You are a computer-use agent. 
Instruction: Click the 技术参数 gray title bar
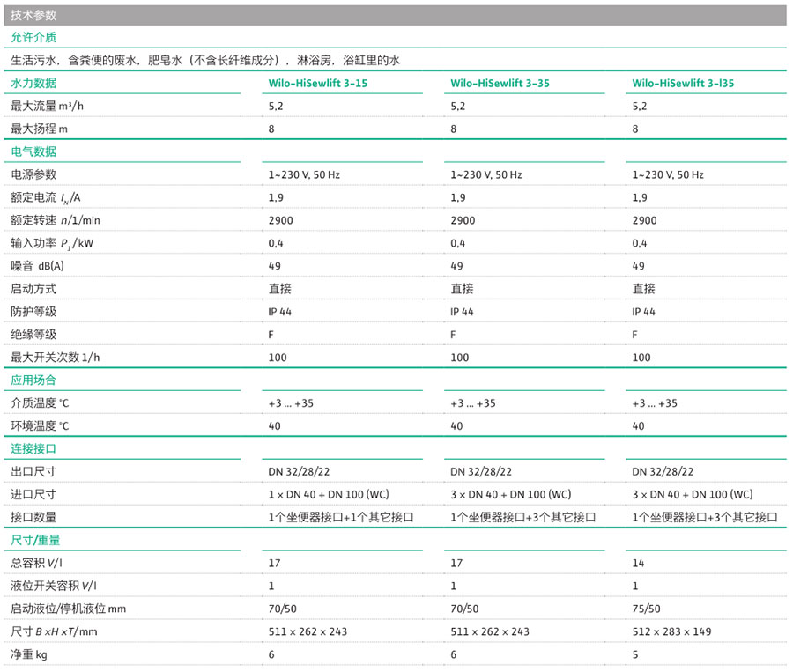[x=395, y=15]
